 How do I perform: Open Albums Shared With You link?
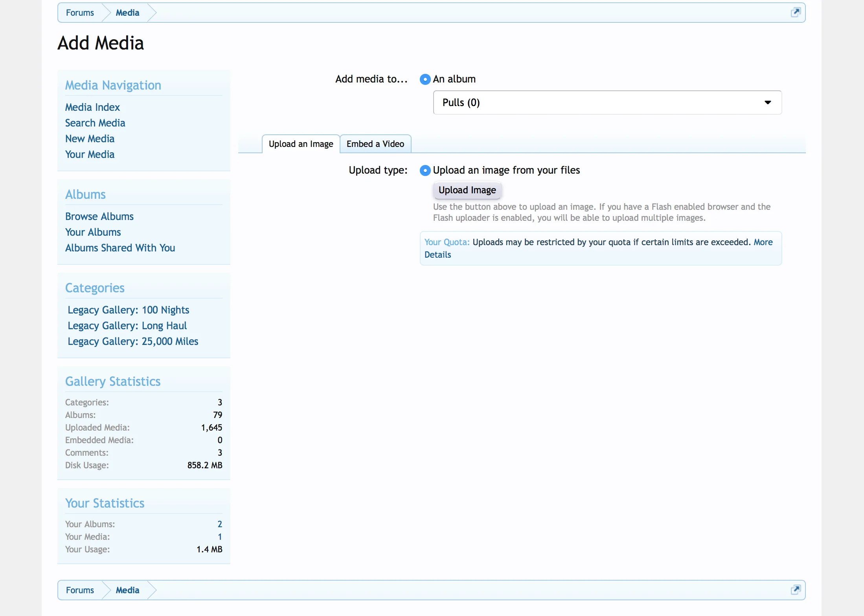(x=120, y=248)
